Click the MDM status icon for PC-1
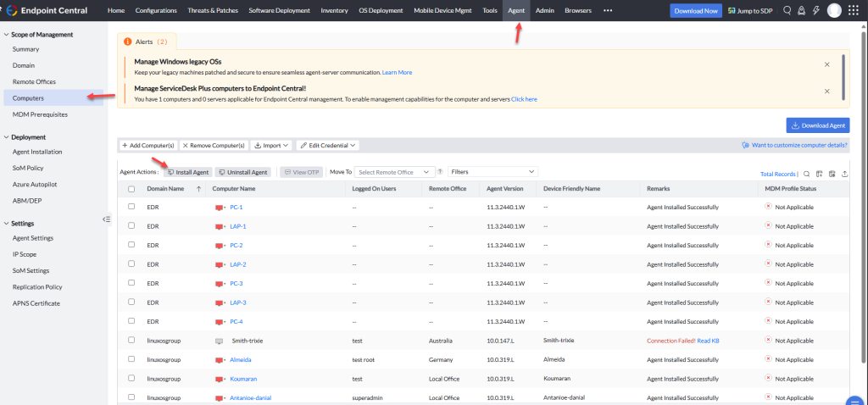Image resolution: width=868 pixels, height=405 pixels. (x=768, y=207)
